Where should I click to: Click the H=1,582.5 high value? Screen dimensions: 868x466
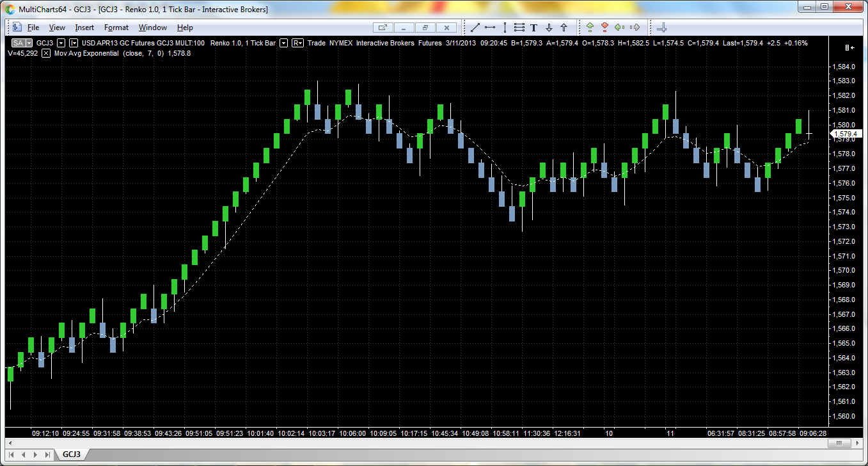(x=634, y=43)
